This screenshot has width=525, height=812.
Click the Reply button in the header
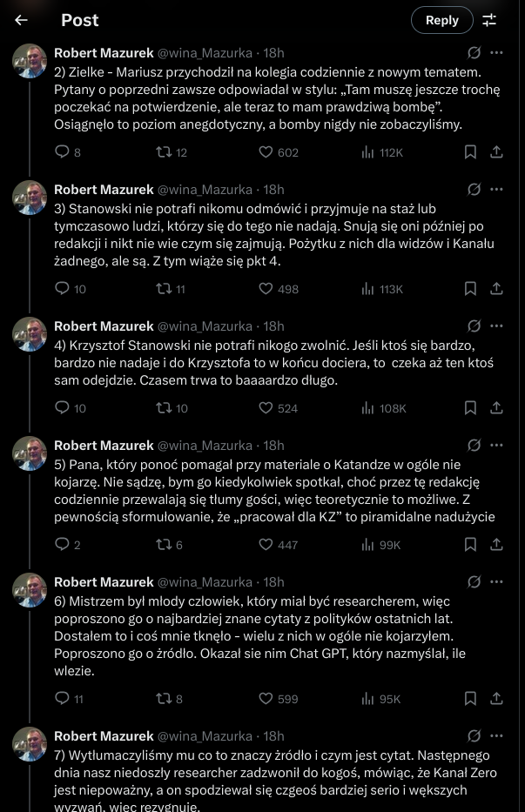click(x=441, y=20)
